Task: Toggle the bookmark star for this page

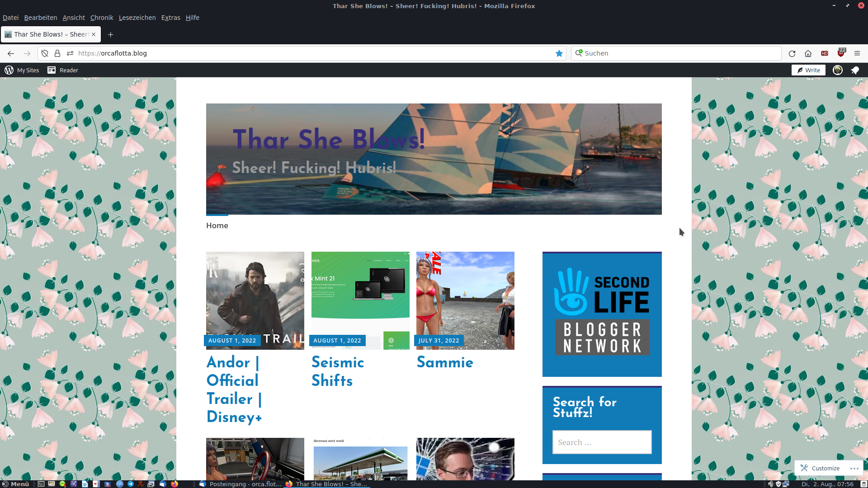Action: pos(559,53)
